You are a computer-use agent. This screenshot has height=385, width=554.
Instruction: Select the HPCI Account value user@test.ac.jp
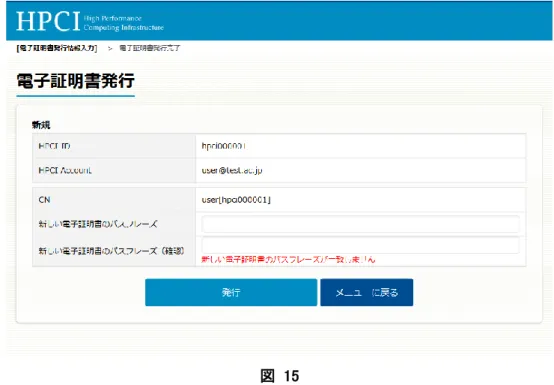pyautogui.click(x=232, y=171)
